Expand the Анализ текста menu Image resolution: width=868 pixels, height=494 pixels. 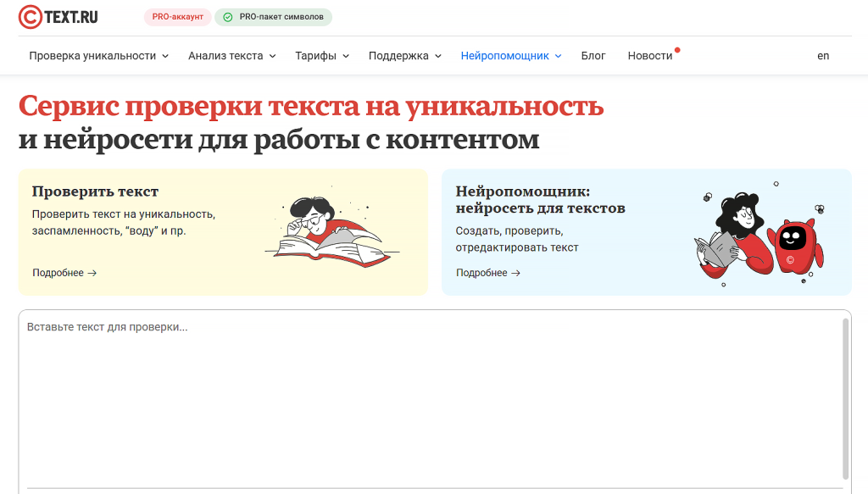[225, 55]
